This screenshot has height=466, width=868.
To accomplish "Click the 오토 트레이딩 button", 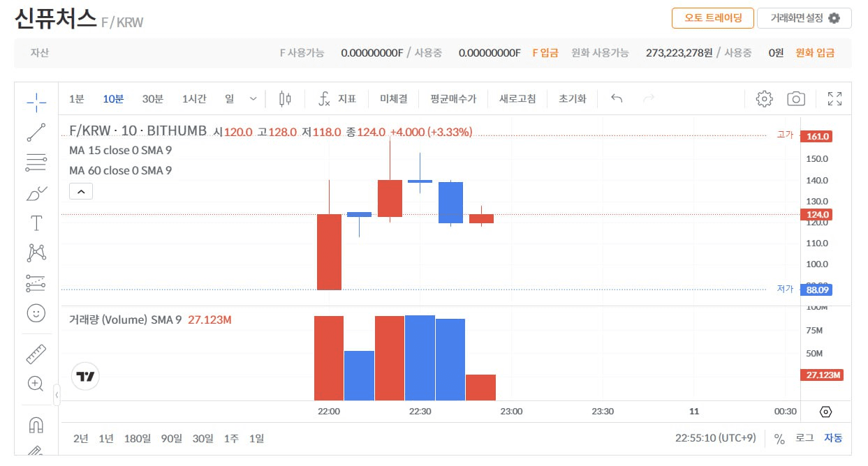I will click(713, 18).
